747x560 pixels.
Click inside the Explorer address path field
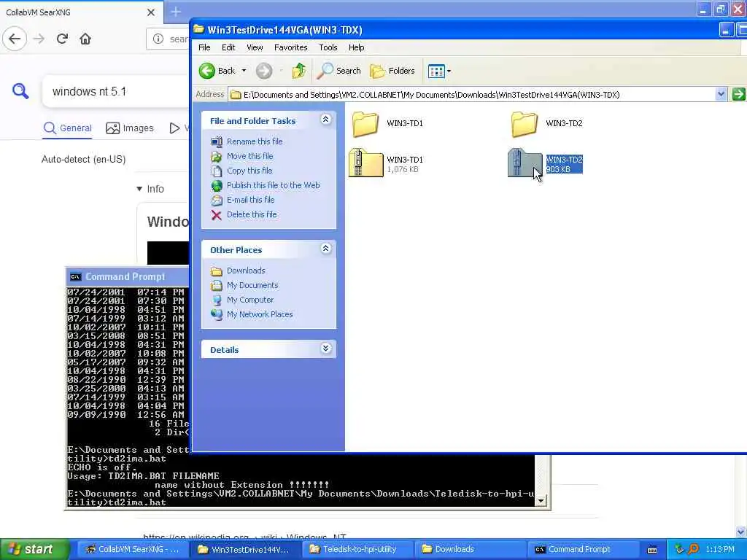pyautogui.click(x=472, y=94)
